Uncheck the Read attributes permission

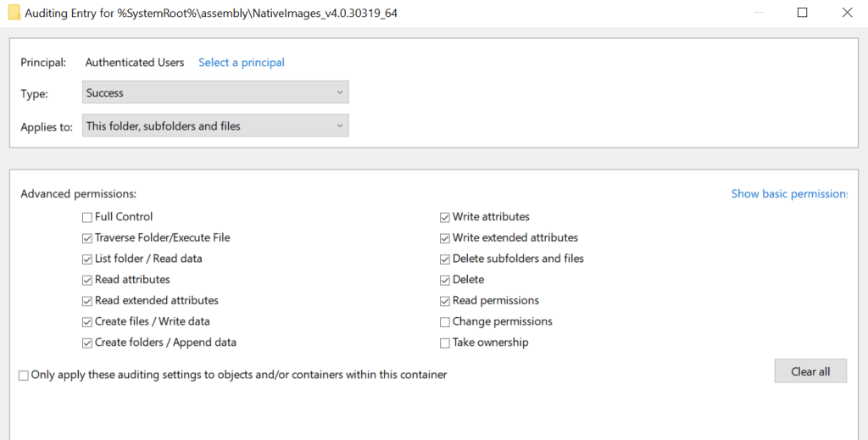coord(87,280)
